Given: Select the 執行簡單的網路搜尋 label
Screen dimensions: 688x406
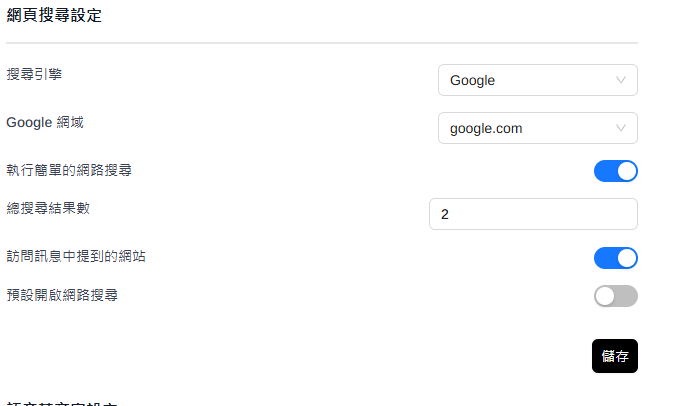Looking at the screenshot, I should click(68, 169).
